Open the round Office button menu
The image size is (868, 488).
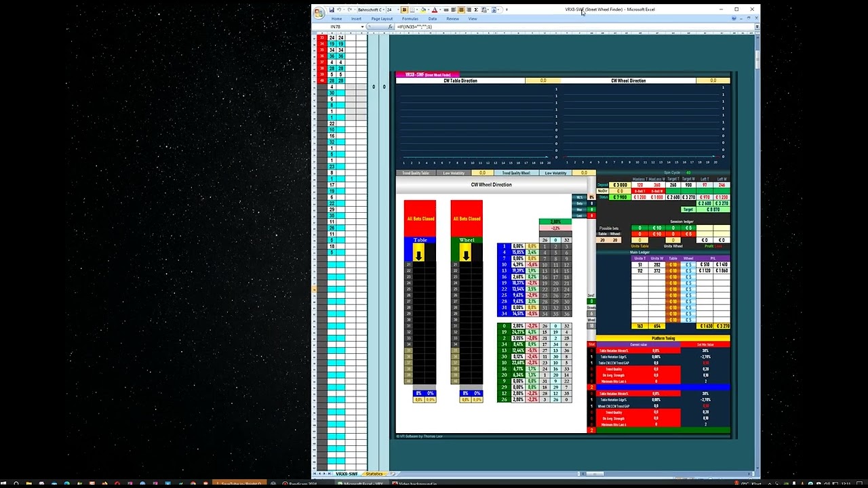pyautogui.click(x=319, y=12)
